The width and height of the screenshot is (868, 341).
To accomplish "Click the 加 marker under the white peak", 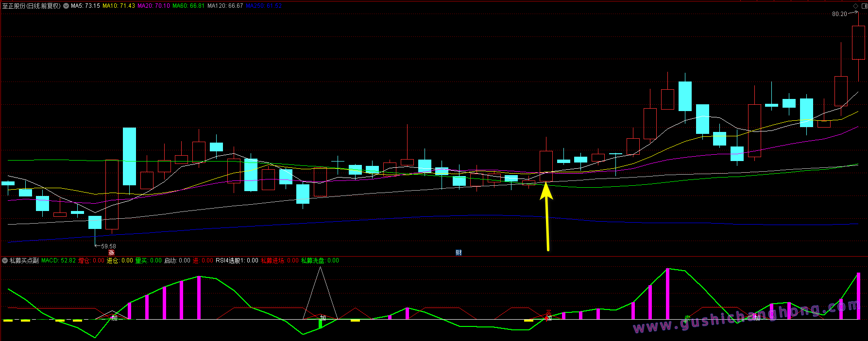I will coord(323,318).
